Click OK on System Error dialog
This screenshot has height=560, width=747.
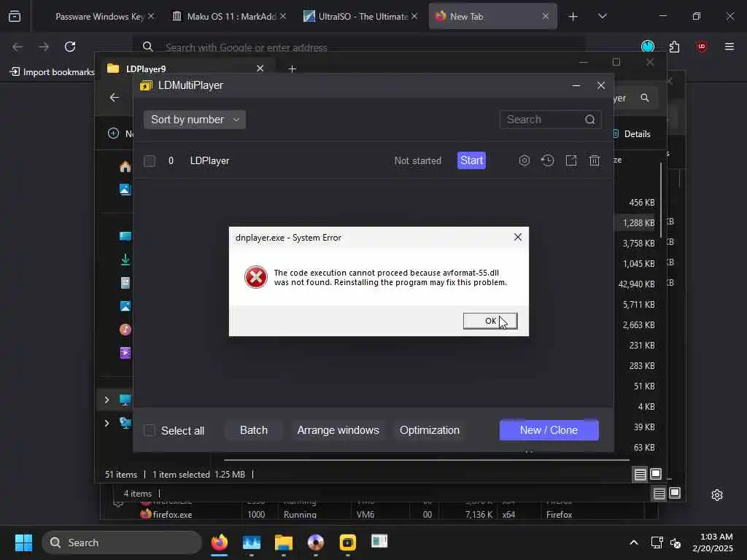pos(490,321)
